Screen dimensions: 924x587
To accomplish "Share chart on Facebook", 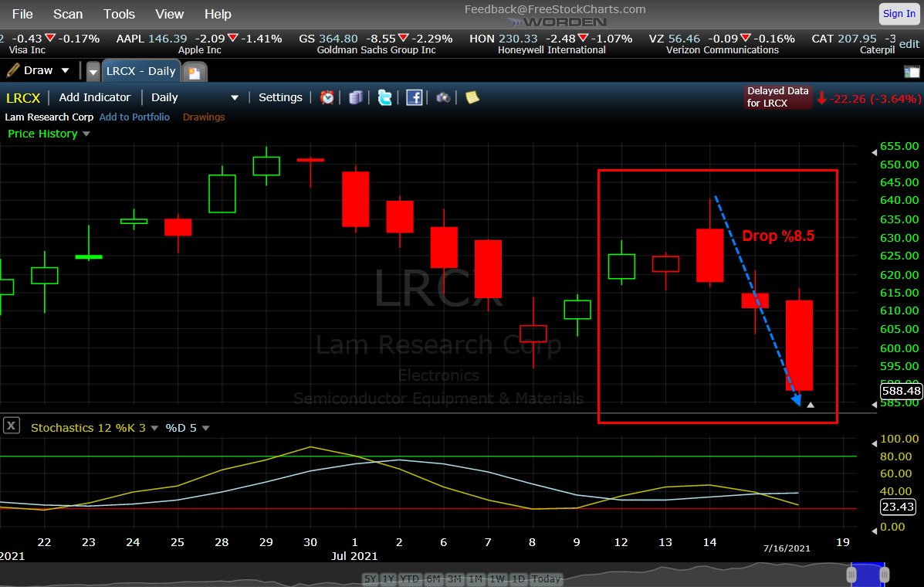I will tap(415, 97).
